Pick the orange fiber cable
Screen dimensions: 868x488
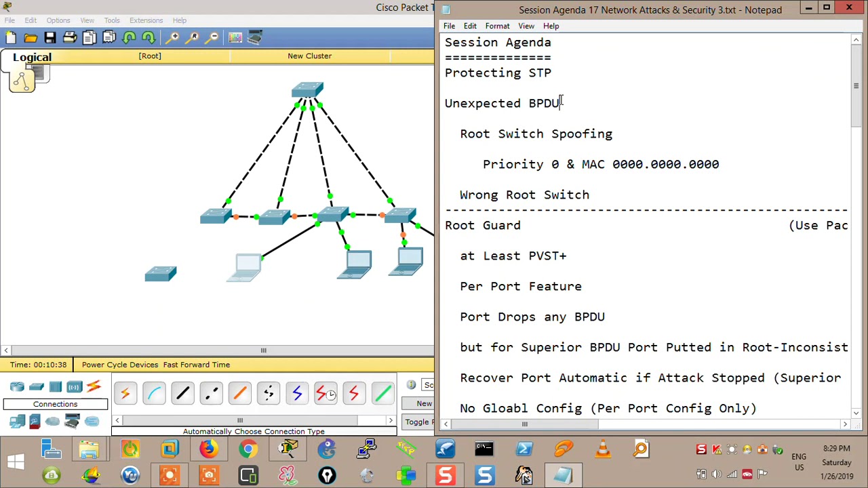tap(239, 394)
